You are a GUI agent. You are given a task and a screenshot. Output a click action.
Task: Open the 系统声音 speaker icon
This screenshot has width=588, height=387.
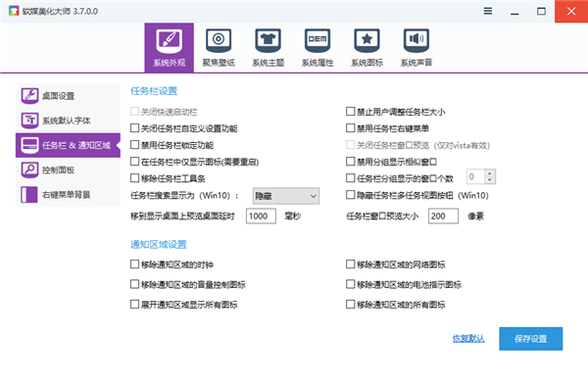point(416,40)
